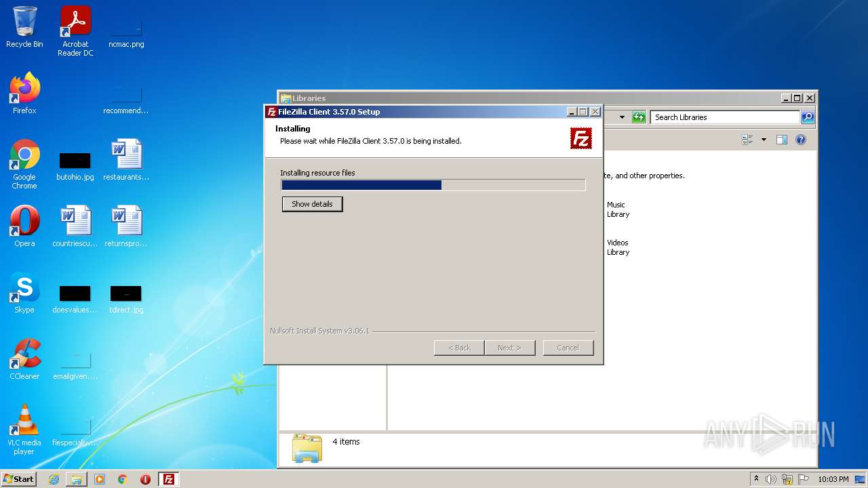
Task: Open more view options dropdown arrow
Action: (764, 140)
